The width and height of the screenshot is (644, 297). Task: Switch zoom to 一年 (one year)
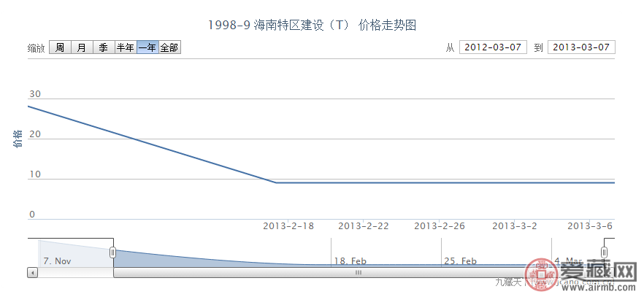(147, 47)
